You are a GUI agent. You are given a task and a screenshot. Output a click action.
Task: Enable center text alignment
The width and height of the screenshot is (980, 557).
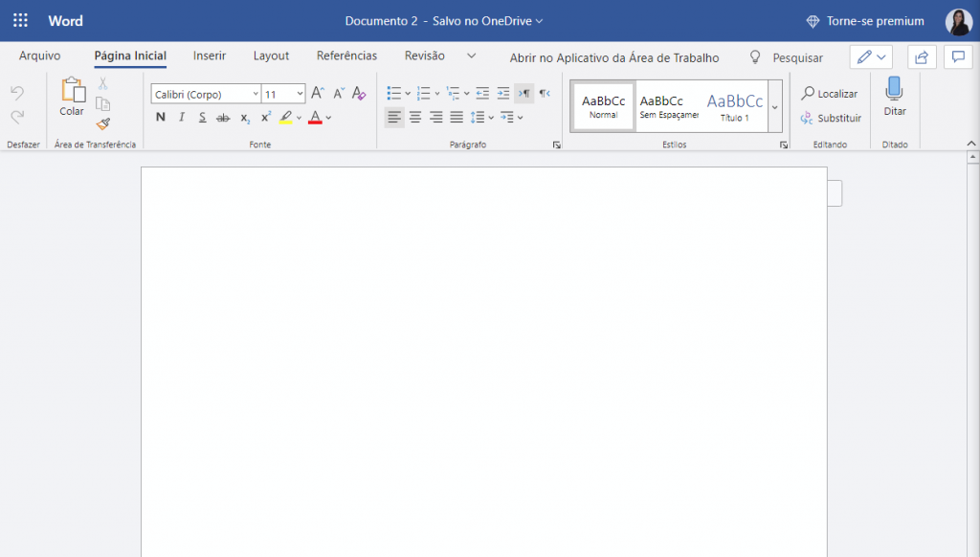(x=414, y=117)
